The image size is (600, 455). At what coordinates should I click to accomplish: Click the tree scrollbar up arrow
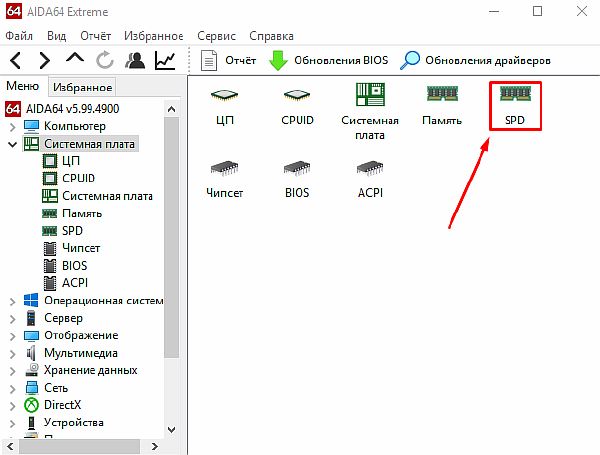[171, 109]
